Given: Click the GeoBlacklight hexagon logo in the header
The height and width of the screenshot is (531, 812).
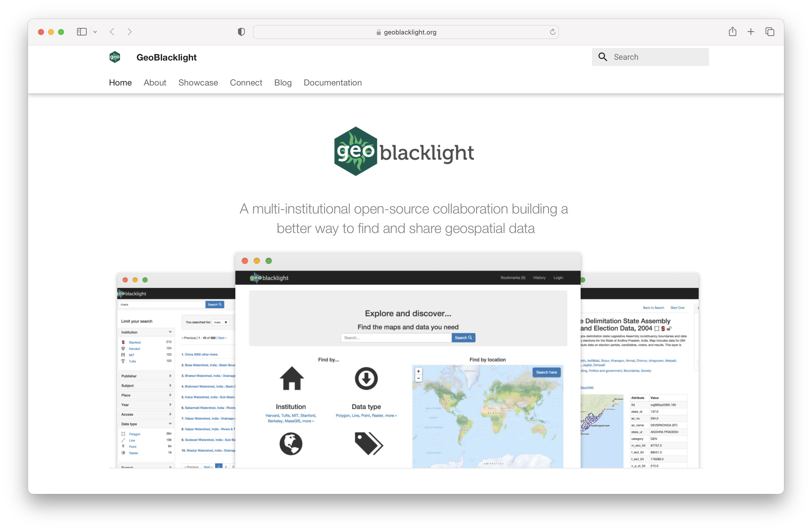Looking at the screenshot, I should pyautogui.click(x=115, y=57).
